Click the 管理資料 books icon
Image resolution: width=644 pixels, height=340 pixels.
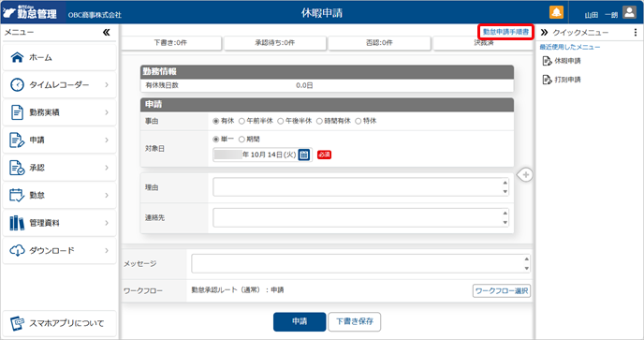(17, 223)
